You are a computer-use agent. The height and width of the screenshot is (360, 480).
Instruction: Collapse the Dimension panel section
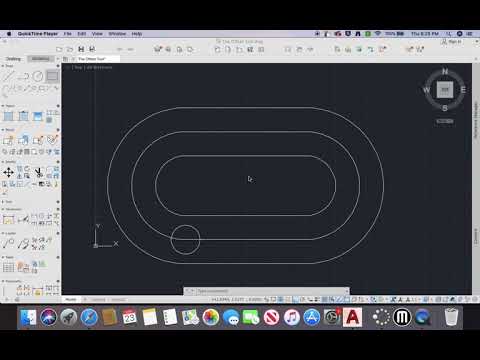point(3,209)
